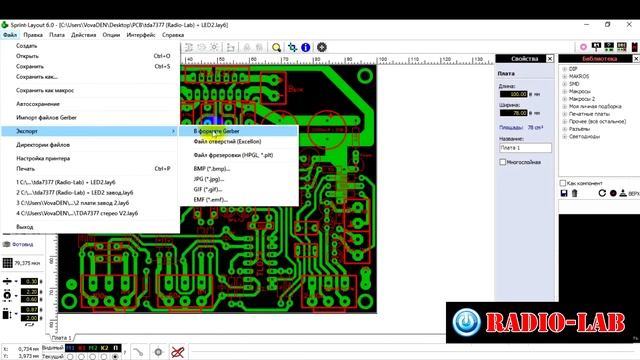Click the blue crosshair scanned-copy icon

coord(292,47)
